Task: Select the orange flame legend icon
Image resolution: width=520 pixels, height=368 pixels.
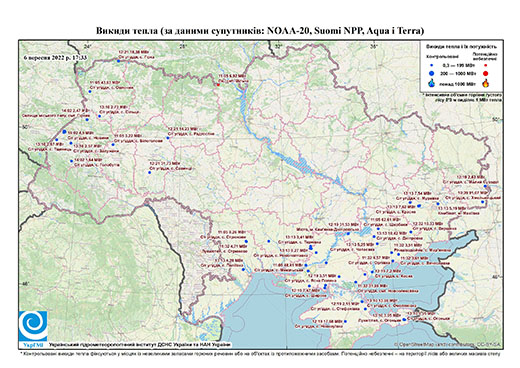Action: point(486,83)
